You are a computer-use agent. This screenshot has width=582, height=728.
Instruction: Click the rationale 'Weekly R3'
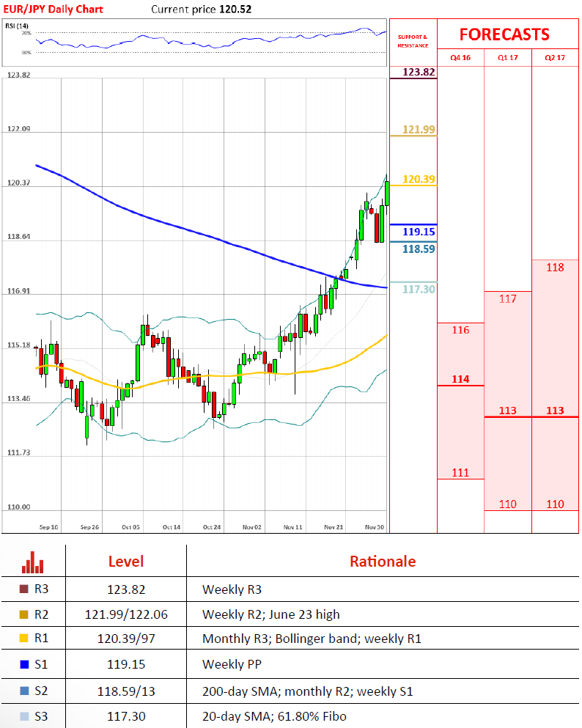click(x=232, y=589)
